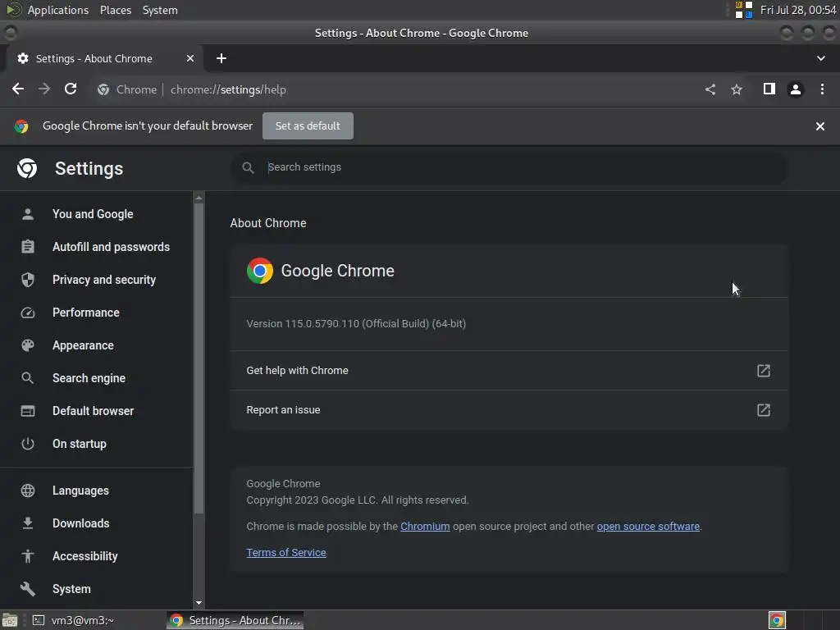This screenshot has width=840, height=630.
Task: Select Languages in sidebar
Action: tap(80, 491)
